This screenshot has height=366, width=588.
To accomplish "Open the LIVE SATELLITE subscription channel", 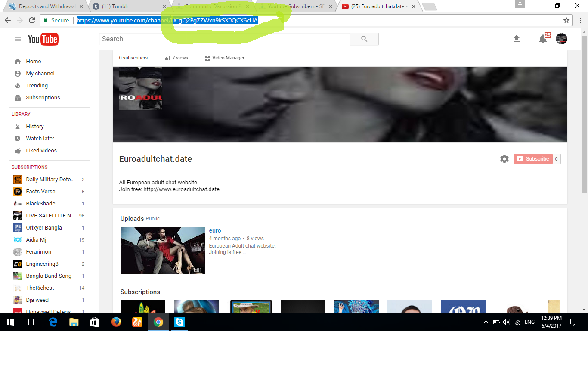I will click(49, 216).
